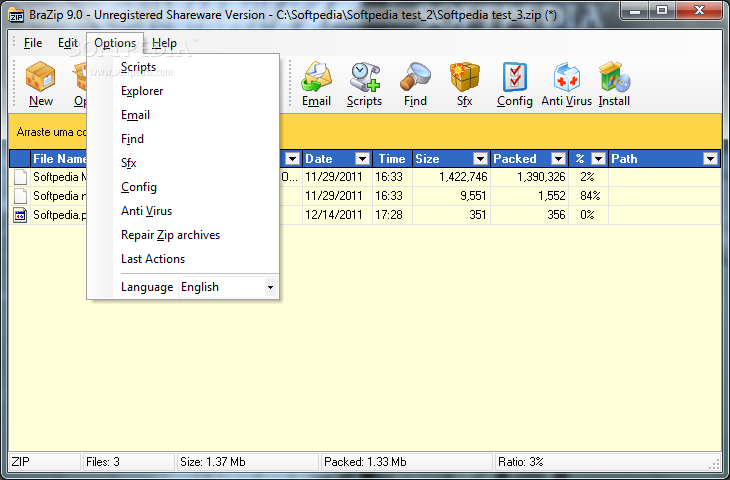
Task: Maximize the BraZip window
Action: coord(662,10)
